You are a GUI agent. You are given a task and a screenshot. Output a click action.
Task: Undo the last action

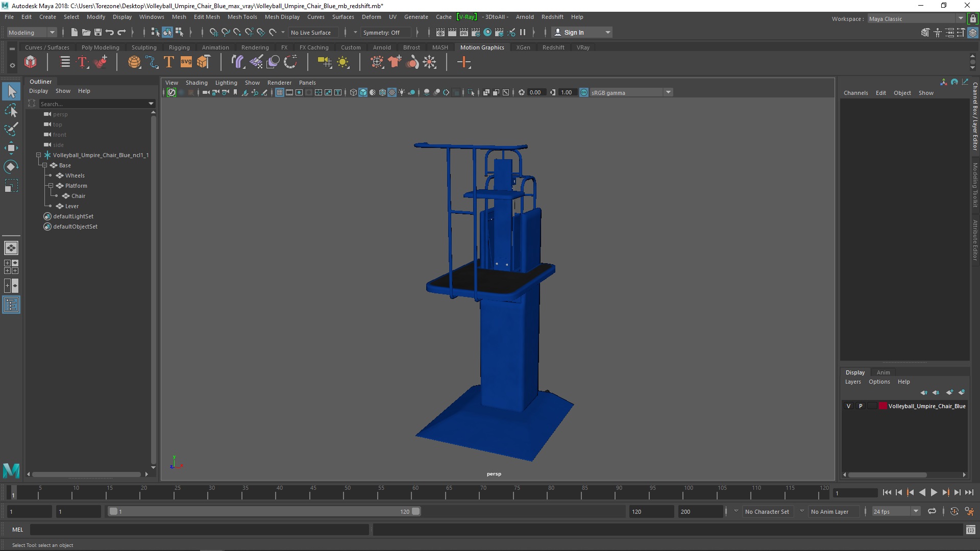(x=110, y=32)
